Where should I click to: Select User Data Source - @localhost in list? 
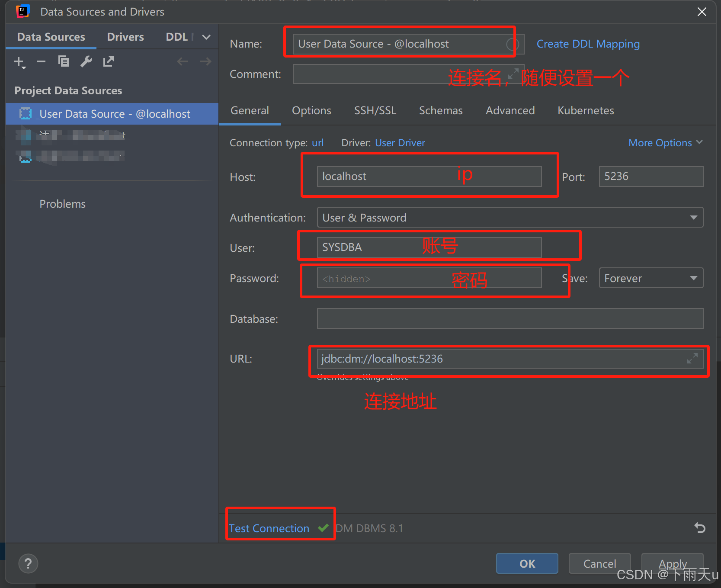[x=112, y=114]
